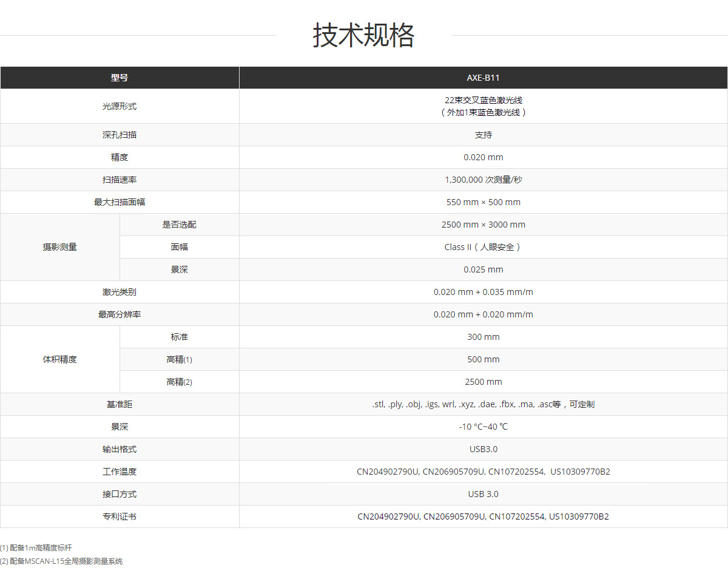Screen dimensions: 728x579
Task: Click the 支持 value cell
Action: click(483, 135)
